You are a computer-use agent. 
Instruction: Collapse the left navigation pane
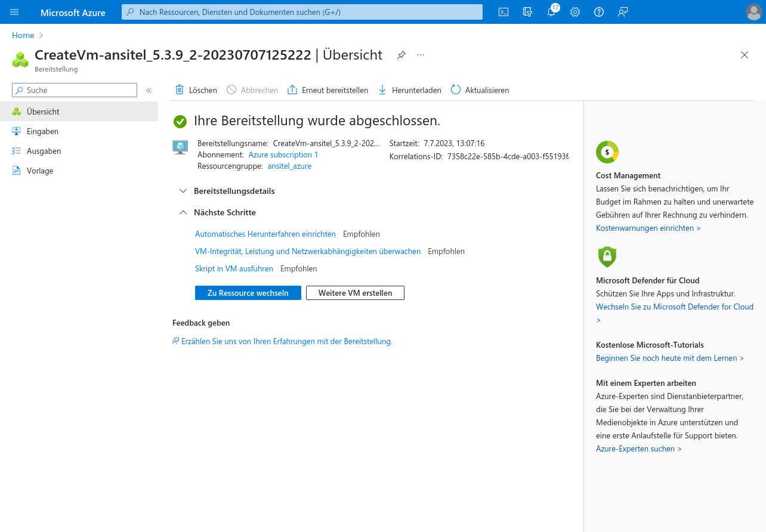(x=149, y=91)
